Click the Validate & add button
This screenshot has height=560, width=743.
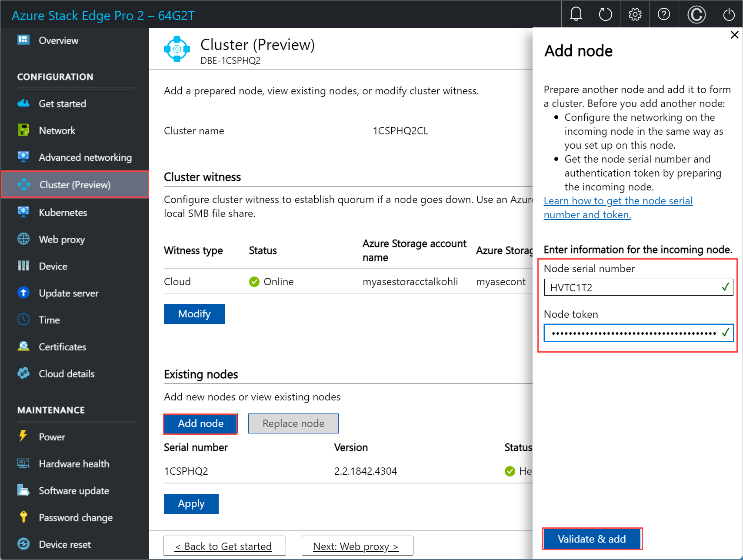592,539
